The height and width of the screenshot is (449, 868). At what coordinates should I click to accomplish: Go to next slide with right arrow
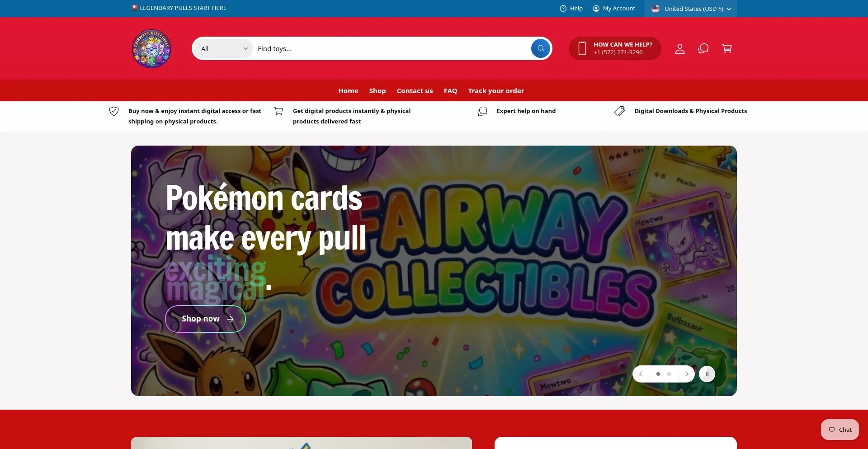click(x=687, y=374)
